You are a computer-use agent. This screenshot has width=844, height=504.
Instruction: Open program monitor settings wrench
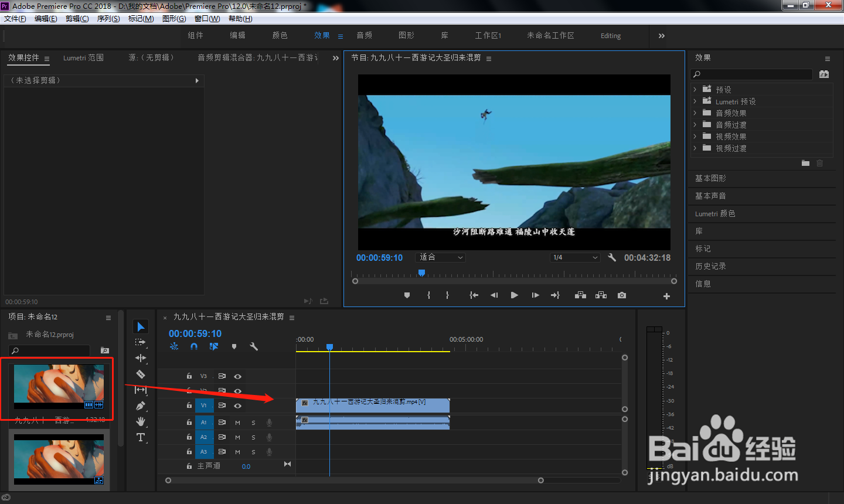pos(612,257)
